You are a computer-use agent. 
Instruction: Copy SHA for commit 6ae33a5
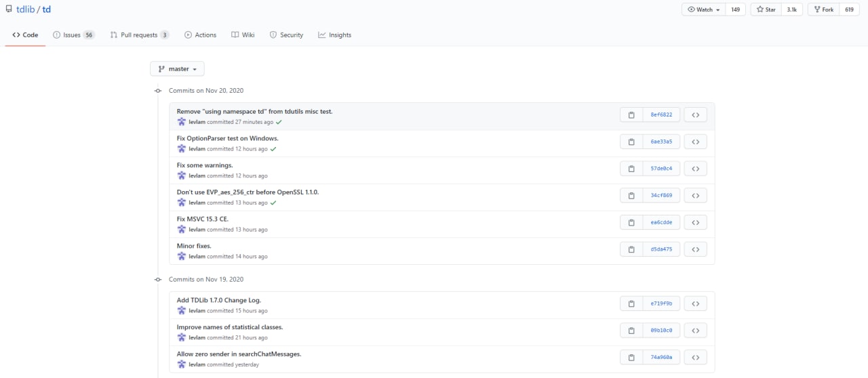[631, 142]
